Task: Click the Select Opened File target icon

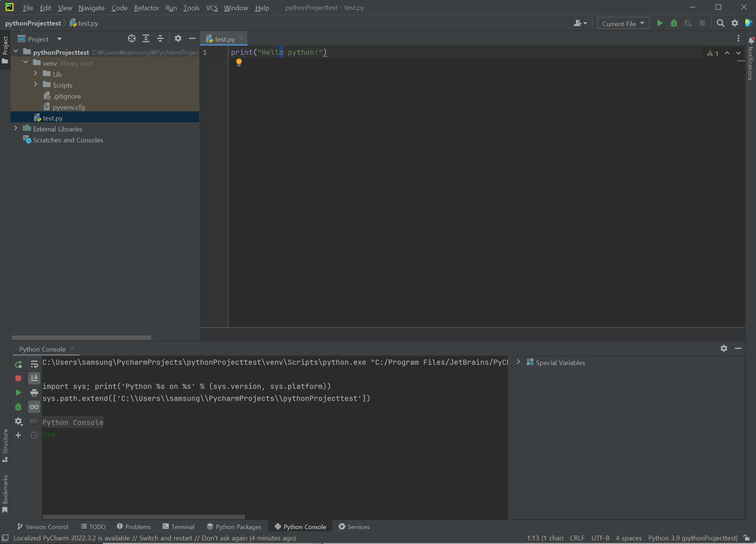Action: 132,39
